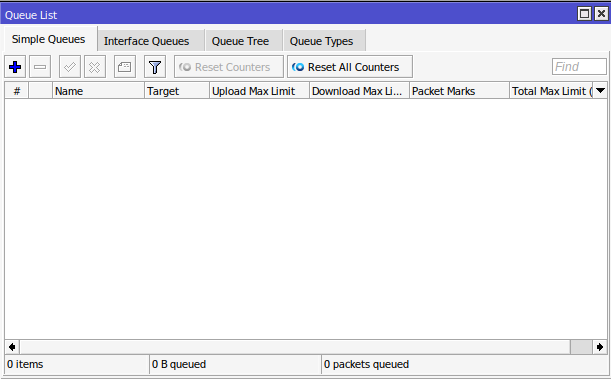This screenshot has height=379, width=611.
Task: Sort by Total Max Limit column
Action: pyautogui.click(x=551, y=91)
